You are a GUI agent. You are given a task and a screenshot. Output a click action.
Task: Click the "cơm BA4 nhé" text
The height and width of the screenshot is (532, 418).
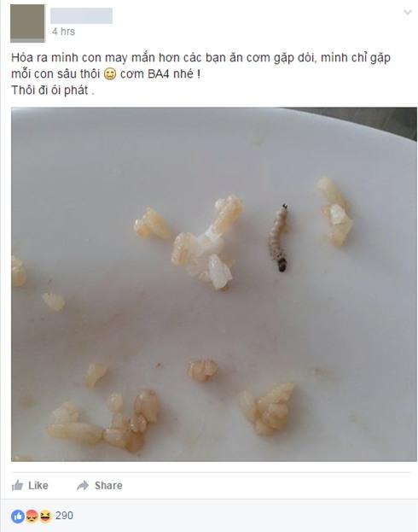160,73
